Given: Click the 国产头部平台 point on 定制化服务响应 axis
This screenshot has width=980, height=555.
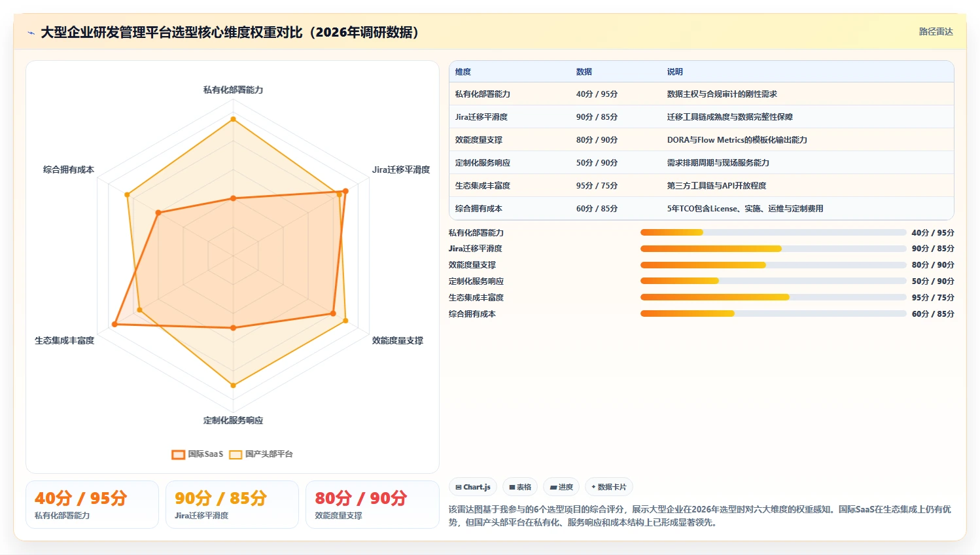Looking at the screenshot, I should (233, 385).
